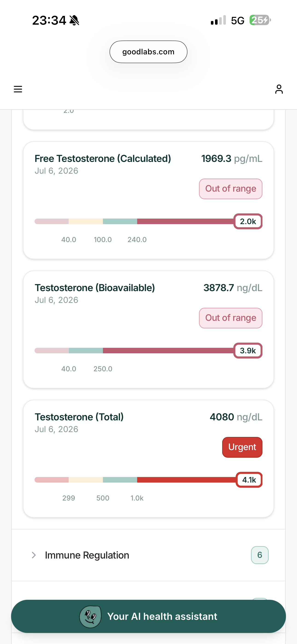Expand the Immune Regulation section chevron
The image size is (297, 644).
[x=34, y=555]
